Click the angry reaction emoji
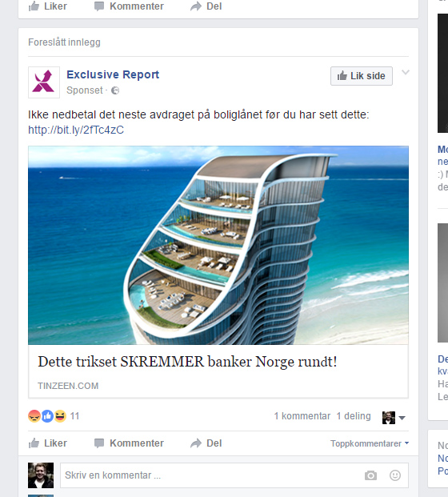Screen dimensions: 448x497 [x=34, y=416]
